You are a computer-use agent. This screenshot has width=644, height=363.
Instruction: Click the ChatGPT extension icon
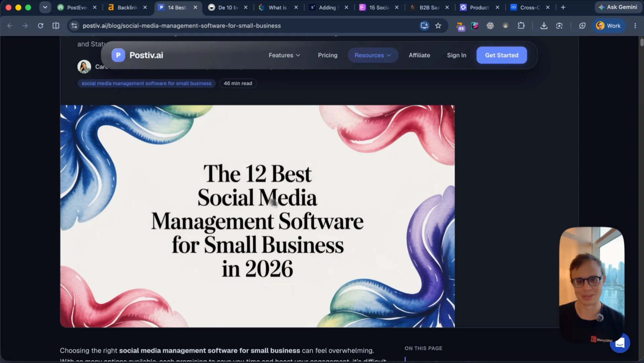490,26
